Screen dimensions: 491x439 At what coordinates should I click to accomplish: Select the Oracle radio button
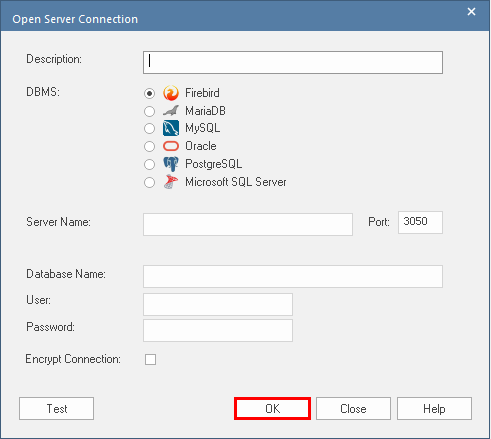(149, 146)
